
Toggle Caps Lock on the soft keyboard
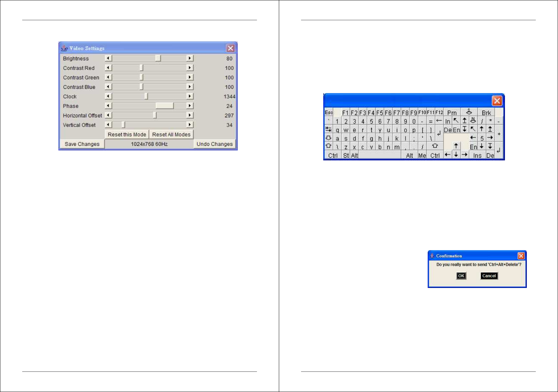click(x=329, y=138)
